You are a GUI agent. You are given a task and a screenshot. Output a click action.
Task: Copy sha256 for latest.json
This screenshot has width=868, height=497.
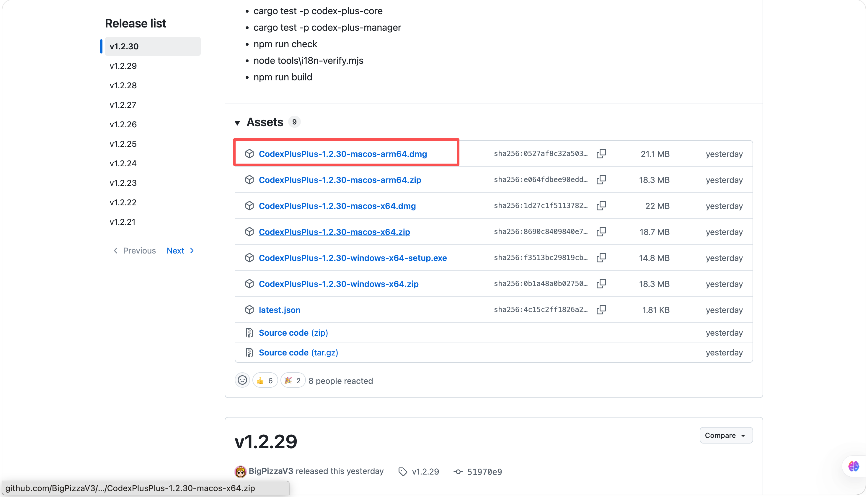pyautogui.click(x=601, y=310)
